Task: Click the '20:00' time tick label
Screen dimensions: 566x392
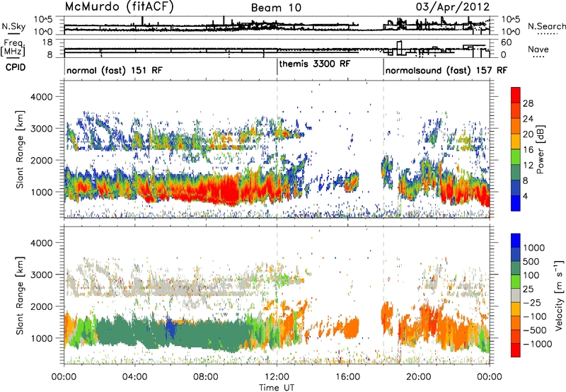Action: [418, 377]
